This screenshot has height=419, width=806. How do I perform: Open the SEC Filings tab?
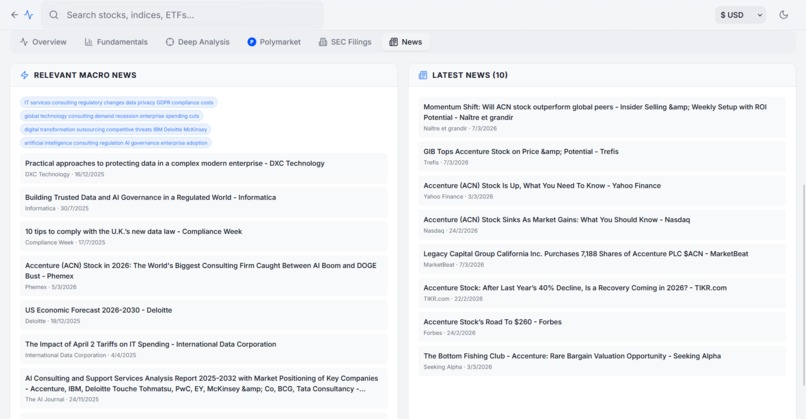tap(345, 42)
